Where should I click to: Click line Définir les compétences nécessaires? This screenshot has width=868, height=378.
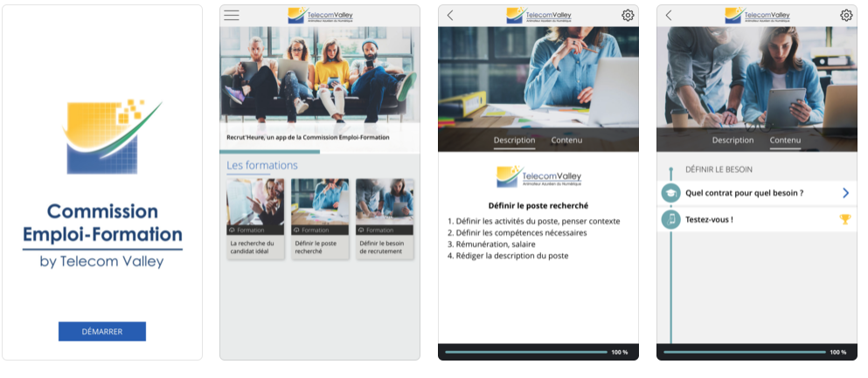coord(517,233)
